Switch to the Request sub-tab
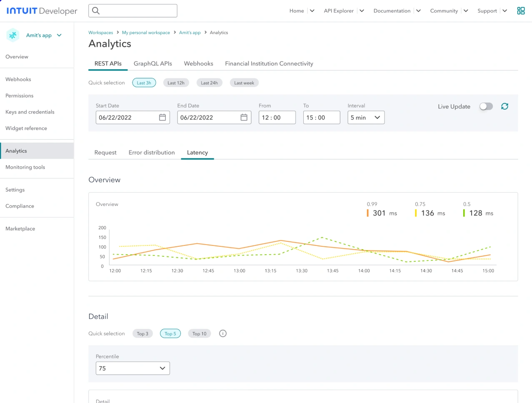 tap(105, 153)
